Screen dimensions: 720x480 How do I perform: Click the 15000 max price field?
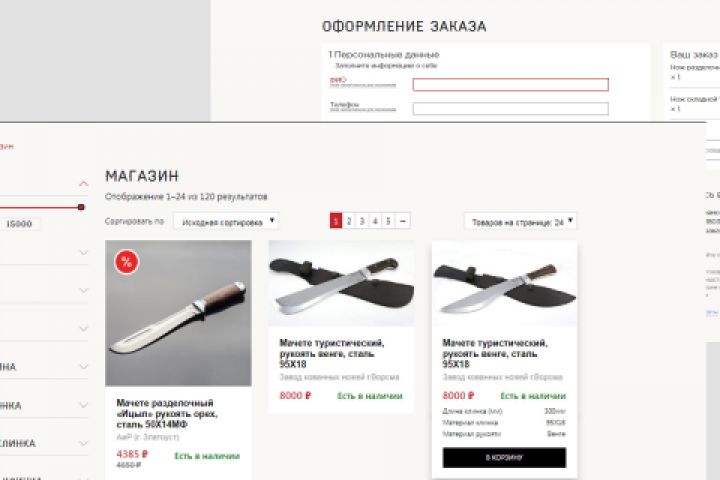[x=19, y=224]
